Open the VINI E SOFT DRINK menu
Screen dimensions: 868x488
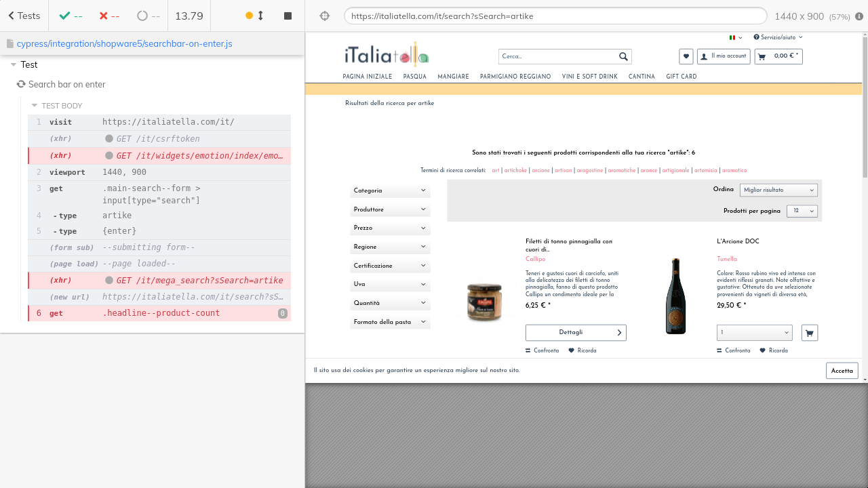click(x=589, y=77)
